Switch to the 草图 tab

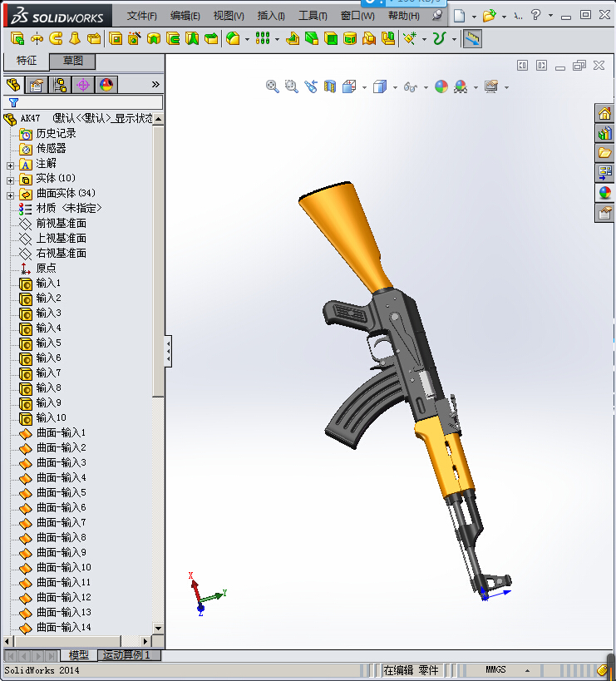72,61
